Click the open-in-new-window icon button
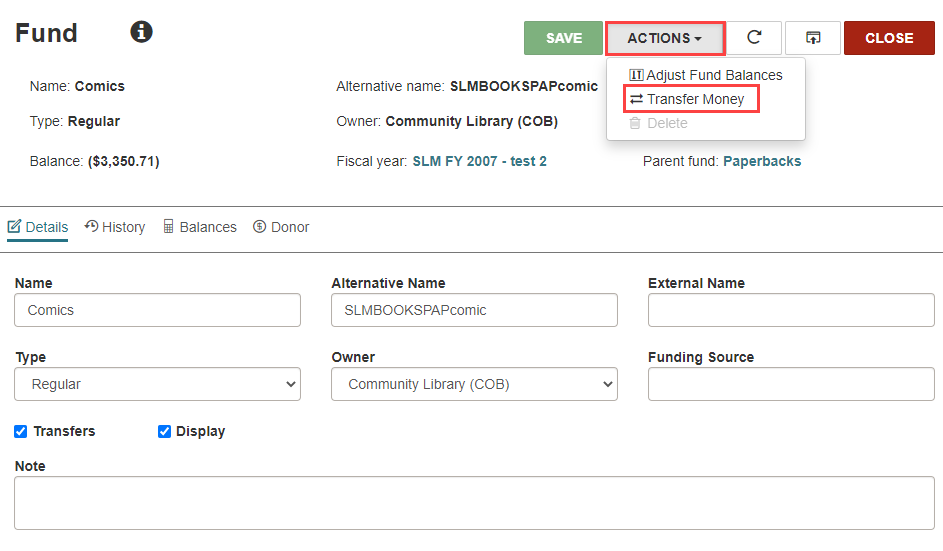 click(x=812, y=38)
